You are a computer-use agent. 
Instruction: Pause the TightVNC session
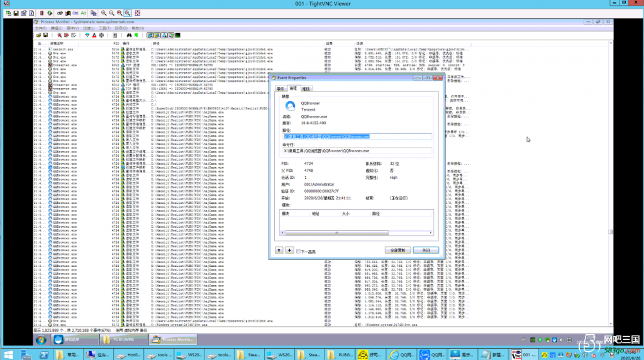click(42, 13)
